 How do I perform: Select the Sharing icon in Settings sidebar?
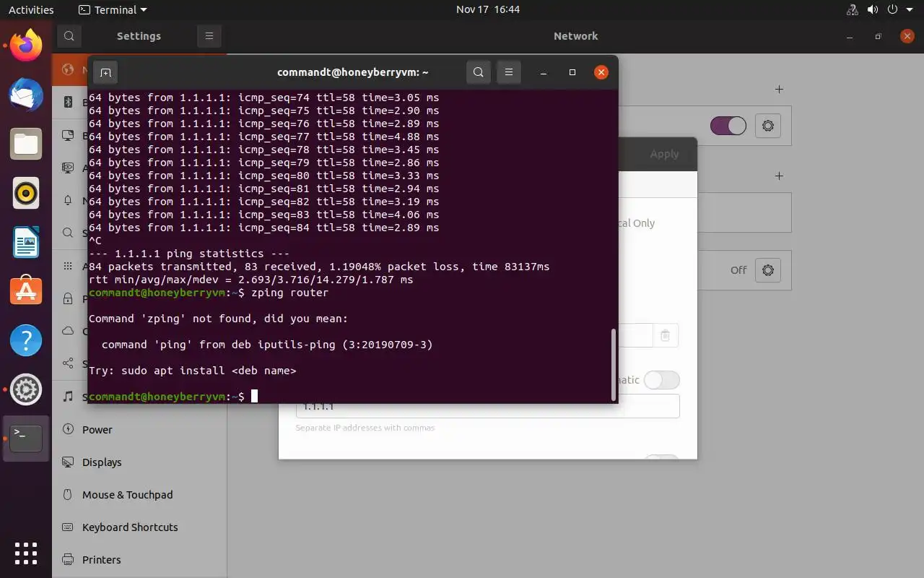pyautogui.click(x=68, y=363)
